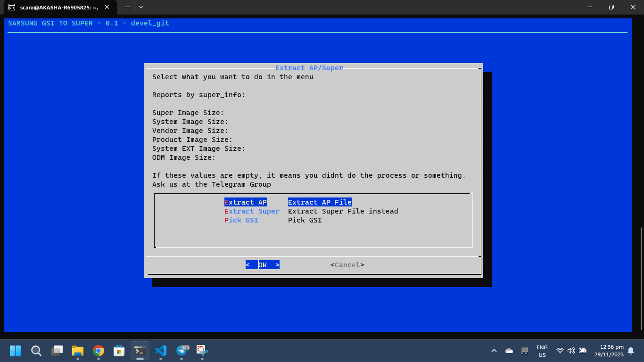The height and width of the screenshot is (362, 644).
Task: Click 'Vendor Image Size:' line
Action: [x=190, y=131]
